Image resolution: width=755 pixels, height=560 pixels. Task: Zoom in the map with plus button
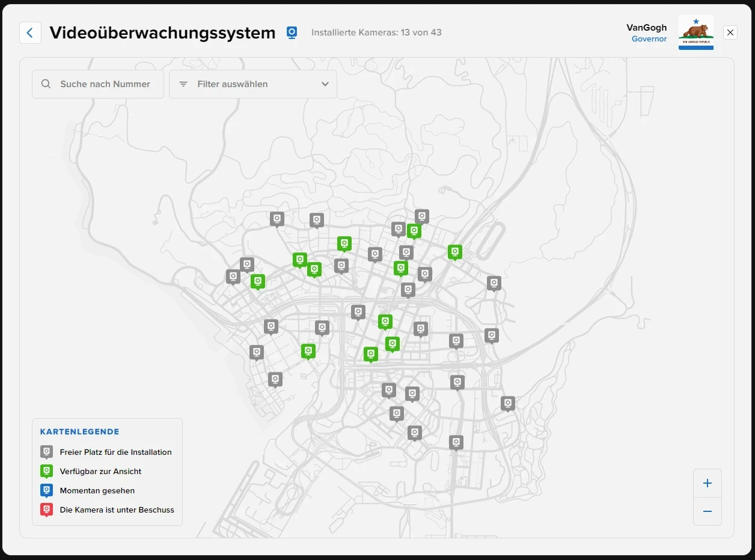coord(707,484)
